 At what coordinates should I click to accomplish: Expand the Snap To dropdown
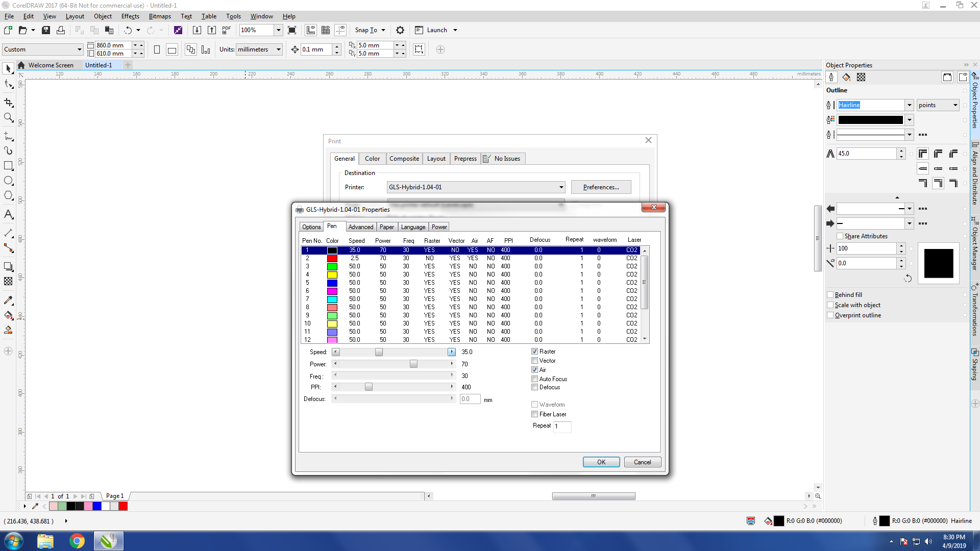tap(383, 30)
